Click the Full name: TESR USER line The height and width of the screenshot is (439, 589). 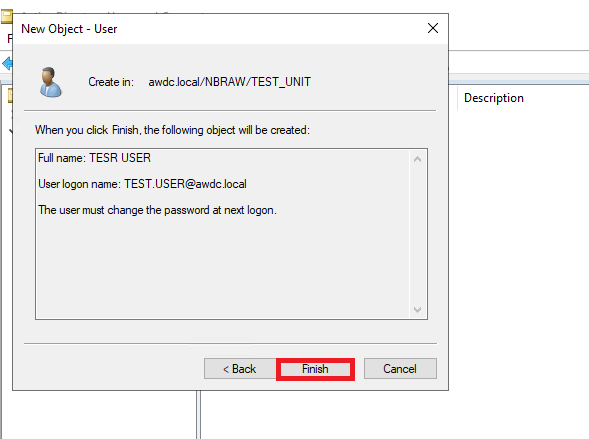(94, 158)
